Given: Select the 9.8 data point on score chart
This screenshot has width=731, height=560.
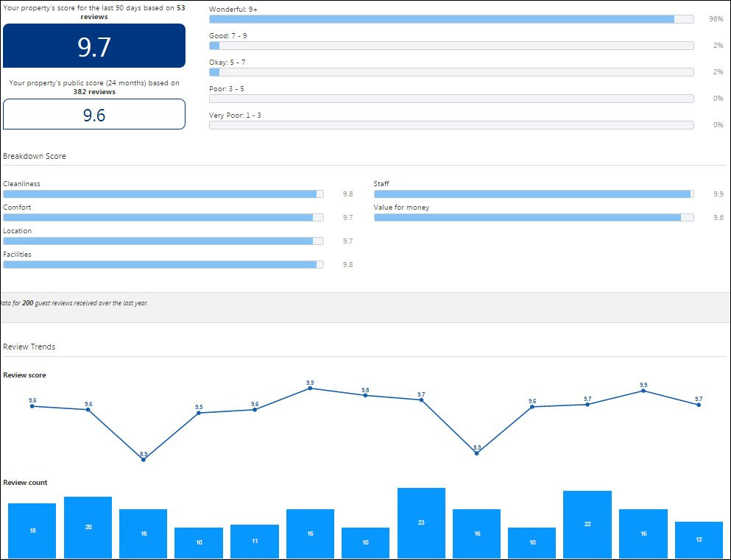Looking at the screenshot, I should coord(365,396).
